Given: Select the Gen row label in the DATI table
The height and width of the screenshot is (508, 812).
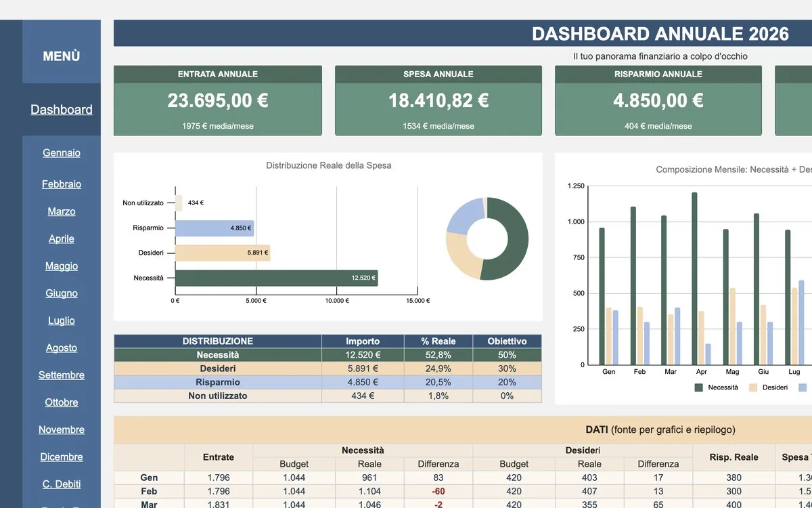Looking at the screenshot, I should (149, 478).
